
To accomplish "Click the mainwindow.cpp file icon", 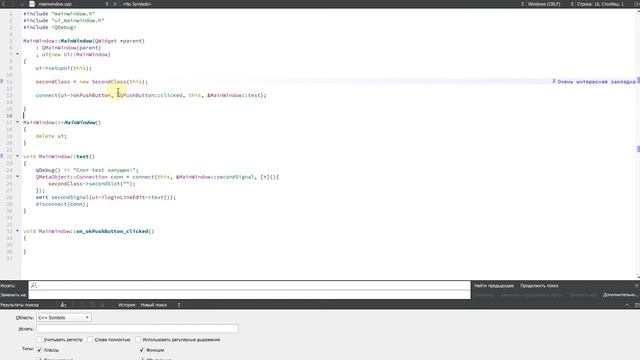I will (32, 4).
